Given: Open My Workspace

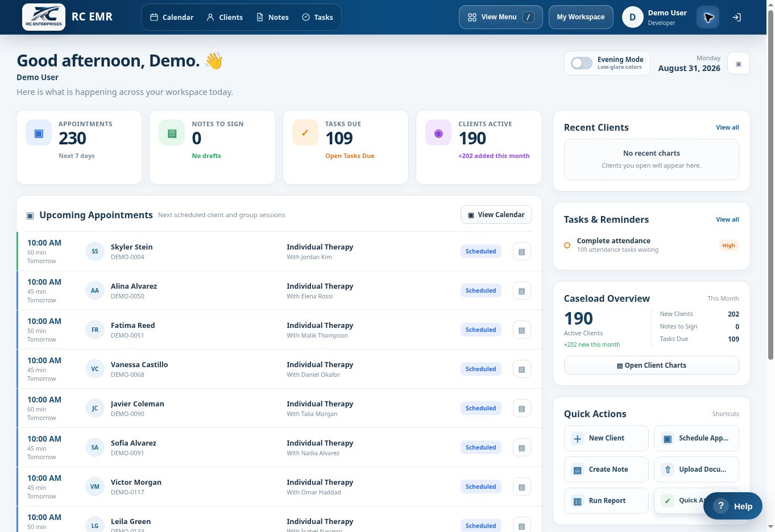Looking at the screenshot, I should pos(581,17).
